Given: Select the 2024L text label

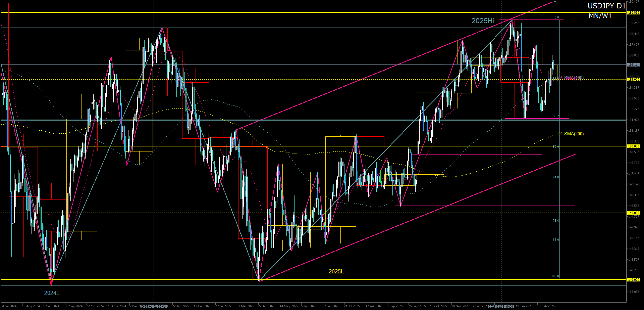Looking at the screenshot, I should (x=52, y=293).
